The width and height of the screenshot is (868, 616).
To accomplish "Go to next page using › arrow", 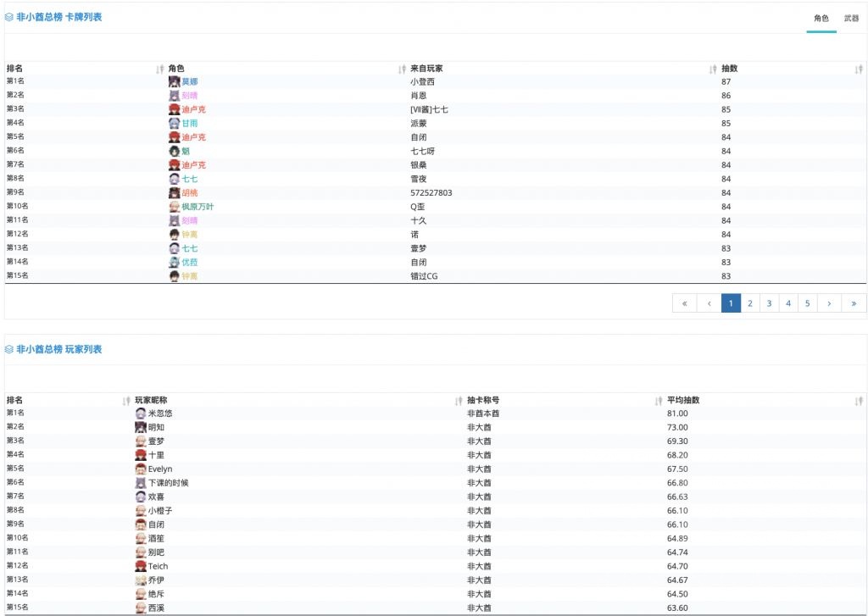I will 829,303.
